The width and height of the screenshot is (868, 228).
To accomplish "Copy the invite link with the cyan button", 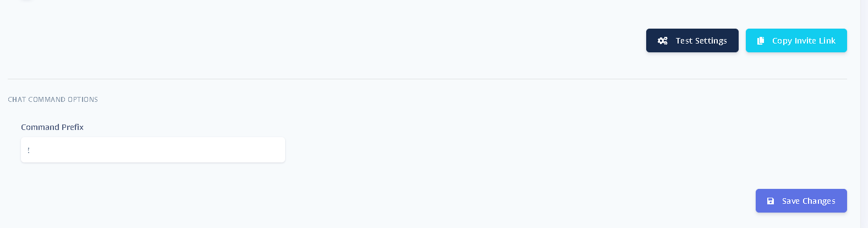I will 796,41.
